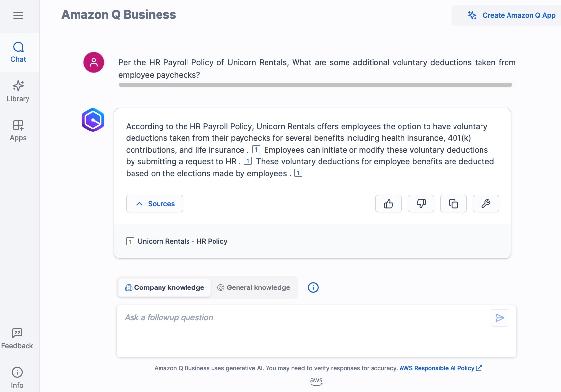Open the hamburger navigation menu
The height and width of the screenshot is (392, 561).
(18, 15)
